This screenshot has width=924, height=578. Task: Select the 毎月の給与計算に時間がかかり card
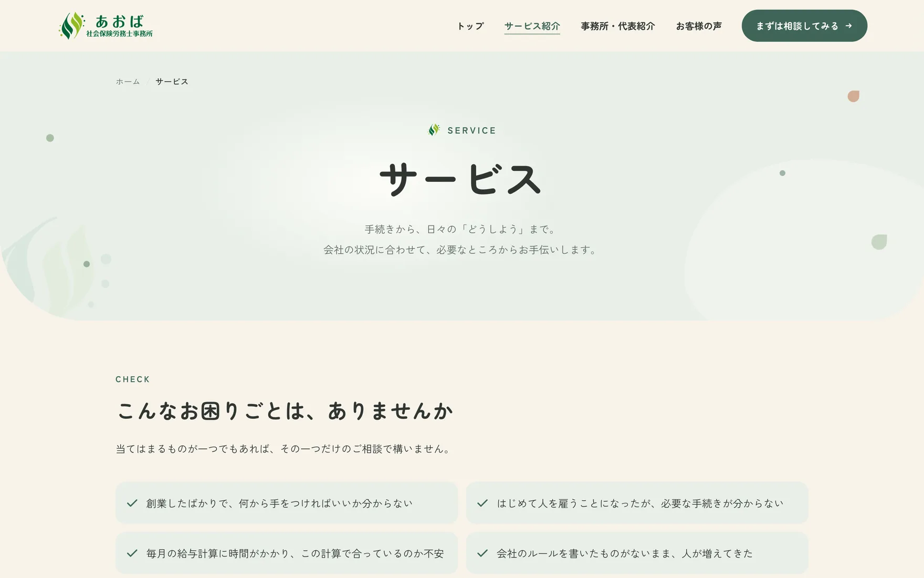coord(287,553)
